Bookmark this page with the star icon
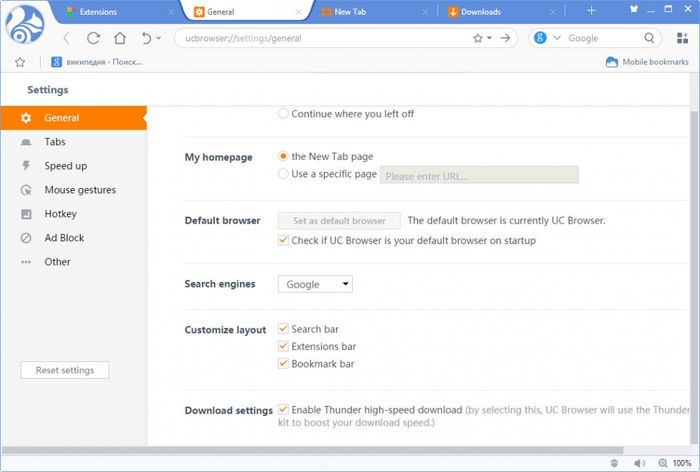700x472 pixels. click(x=478, y=38)
